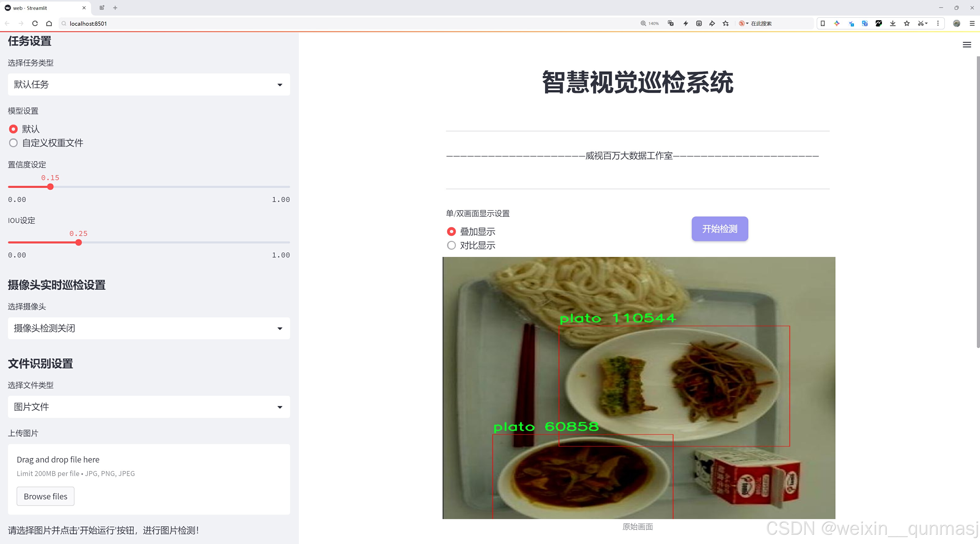Screen dimensions: 980x544
Task: Choose the 默认 model radio option
Action: pyautogui.click(x=13, y=129)
